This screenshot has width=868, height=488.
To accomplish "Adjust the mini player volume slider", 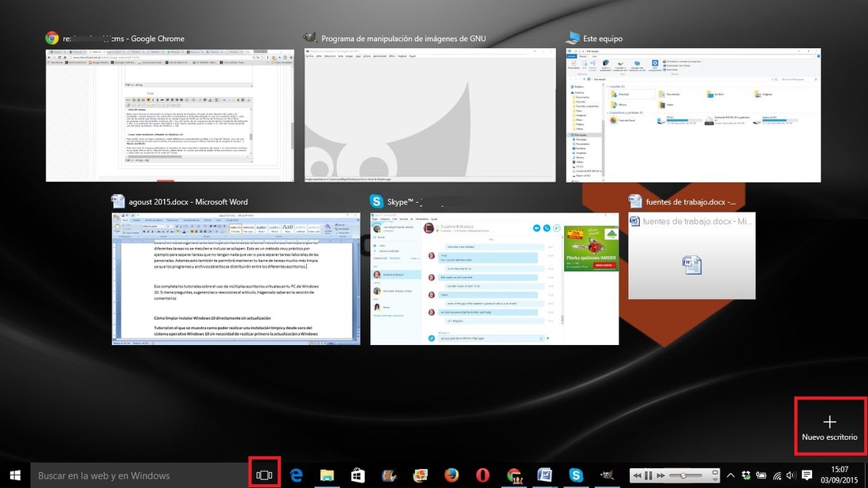I will click(685, 476).
